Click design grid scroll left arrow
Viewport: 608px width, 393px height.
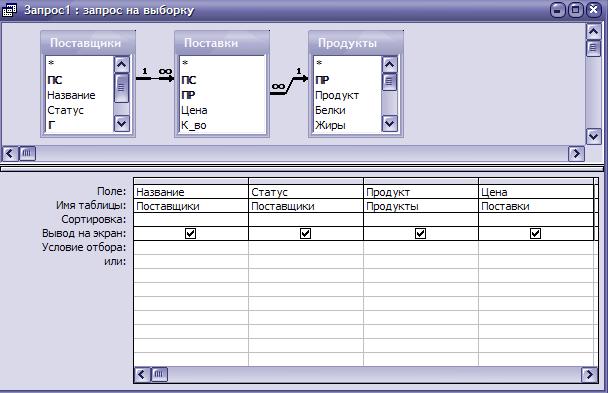click(x=141, y=374)
